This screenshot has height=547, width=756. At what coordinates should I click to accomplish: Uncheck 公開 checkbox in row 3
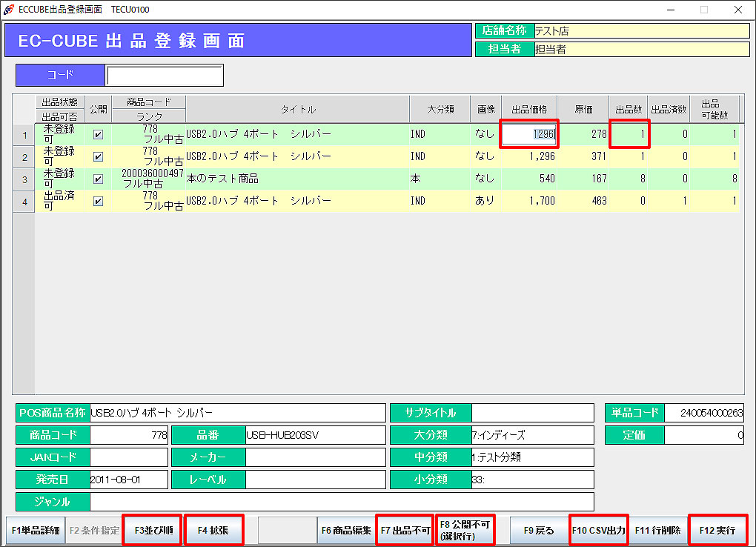pyautogui.click(x=98, y=179)
